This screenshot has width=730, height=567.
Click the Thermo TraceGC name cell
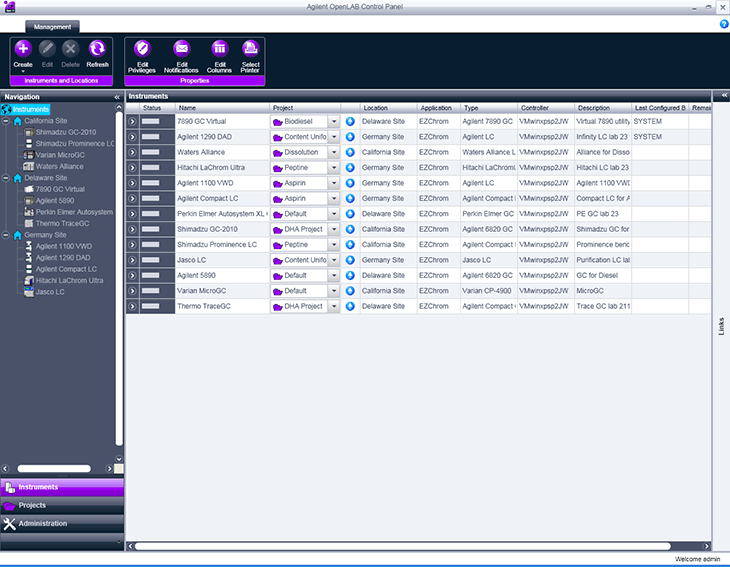point(222,306)
